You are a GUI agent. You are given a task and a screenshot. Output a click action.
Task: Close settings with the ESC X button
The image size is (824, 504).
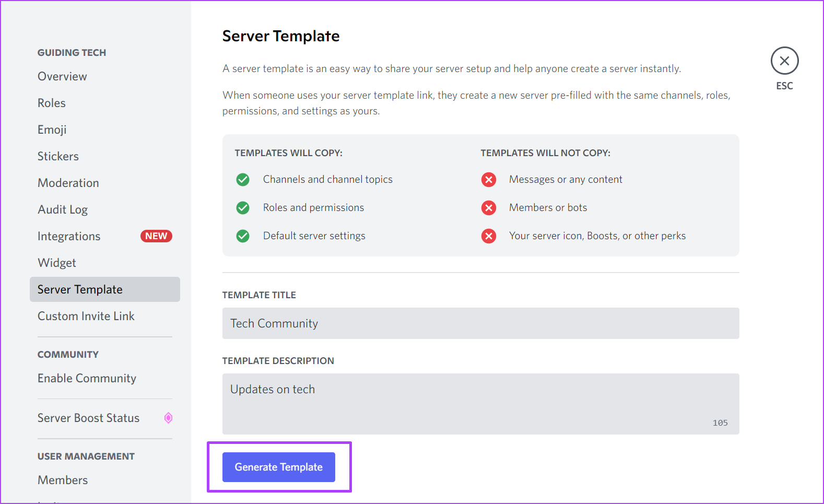coord(784,61)
